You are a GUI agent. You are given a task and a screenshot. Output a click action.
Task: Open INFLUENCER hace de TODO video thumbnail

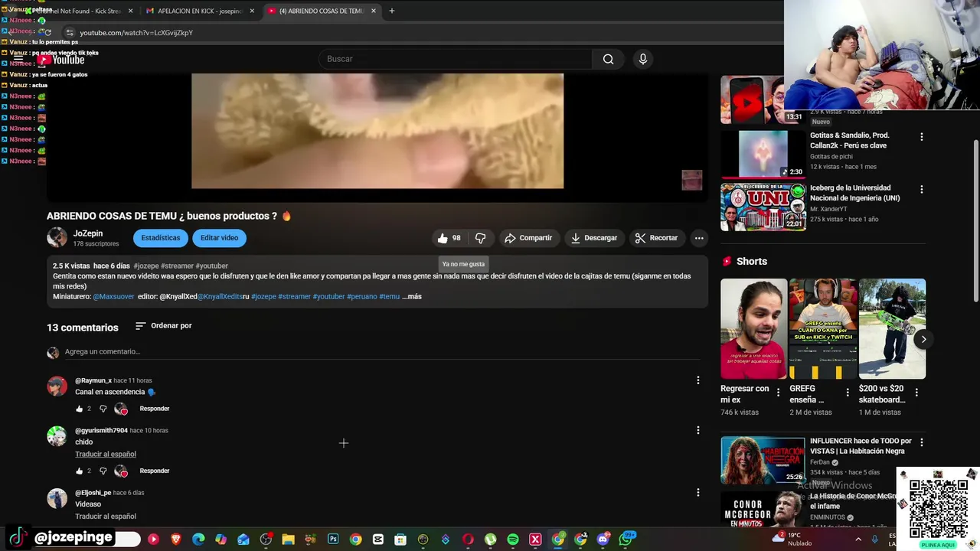coord(763,460)
